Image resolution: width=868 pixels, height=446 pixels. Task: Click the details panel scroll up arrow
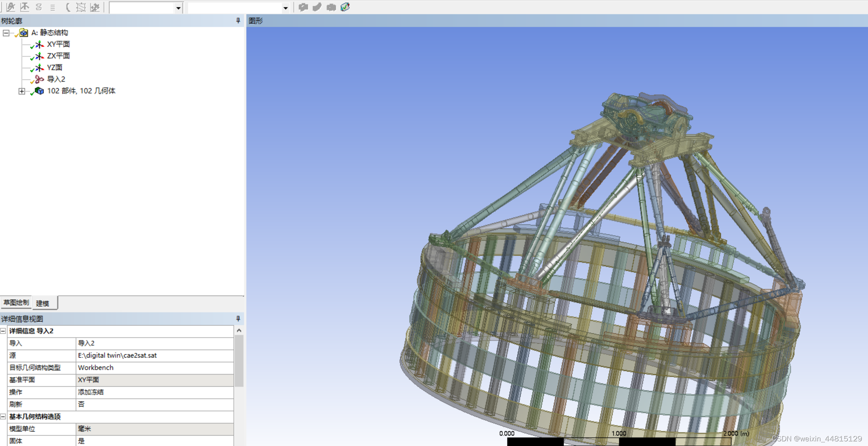[x=239, y=330]
